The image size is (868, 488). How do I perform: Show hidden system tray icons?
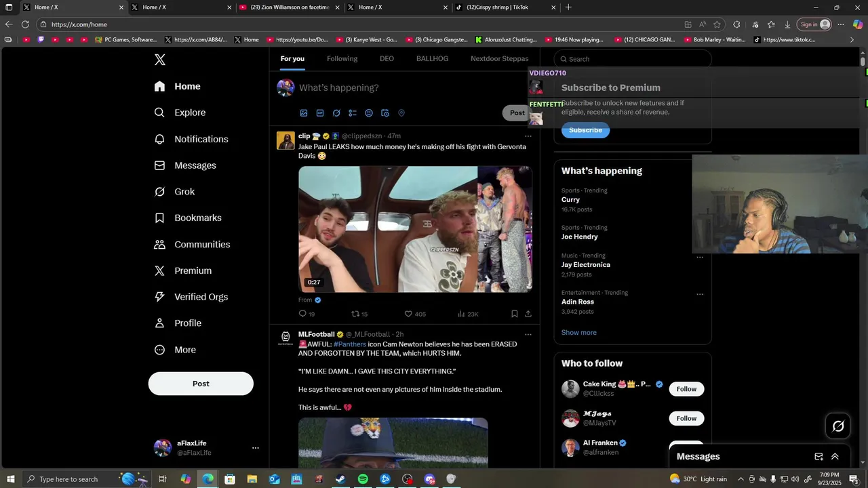click(741, 479)
